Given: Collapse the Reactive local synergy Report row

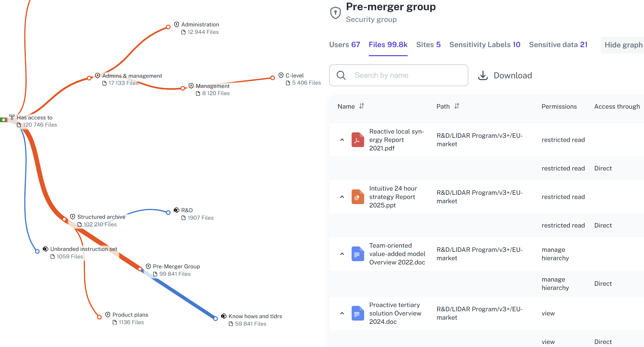Looking at the screenshot, I should pos(342,140).
